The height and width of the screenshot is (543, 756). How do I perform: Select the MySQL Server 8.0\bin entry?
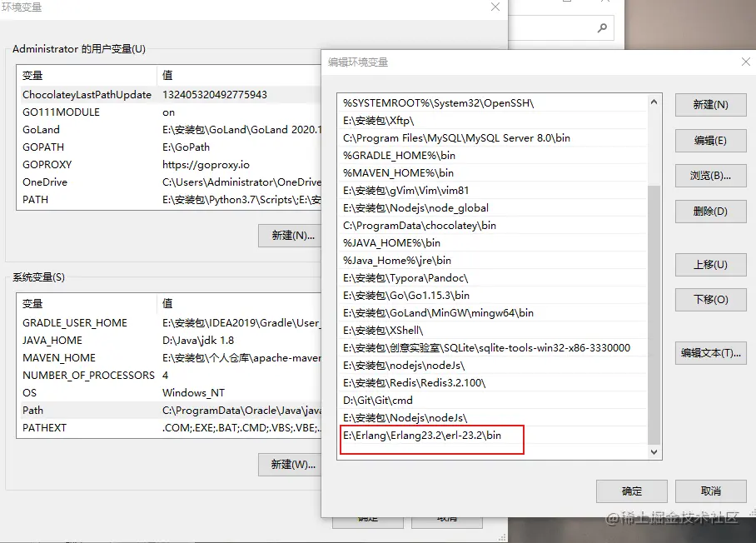tap(492, 138)
